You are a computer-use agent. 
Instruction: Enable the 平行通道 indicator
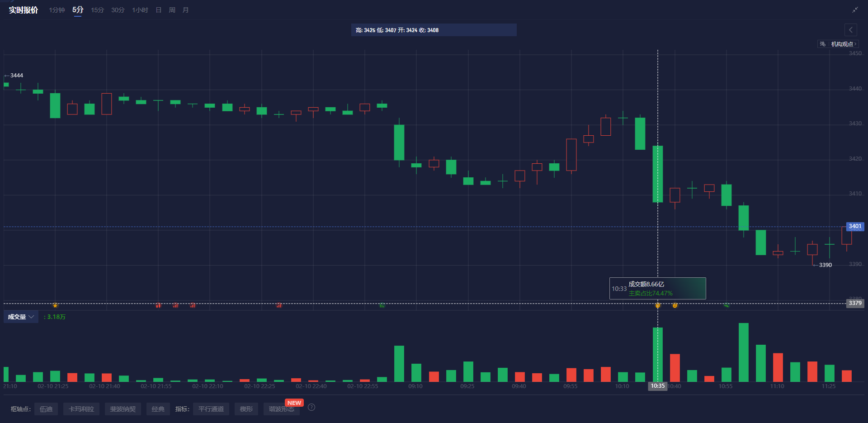211,409
